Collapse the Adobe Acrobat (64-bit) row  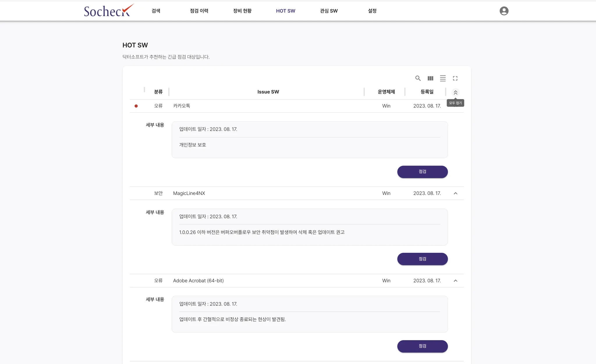455,281
